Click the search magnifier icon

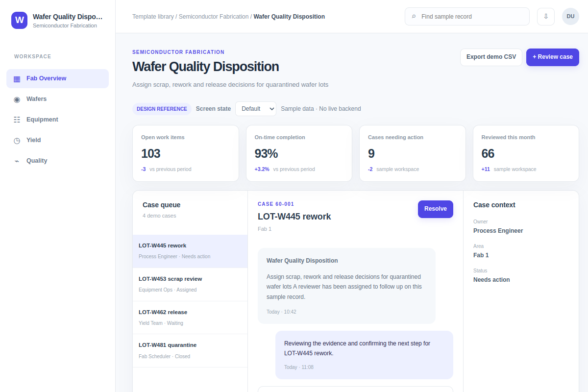pyautogui.click(x=414, y=16)
